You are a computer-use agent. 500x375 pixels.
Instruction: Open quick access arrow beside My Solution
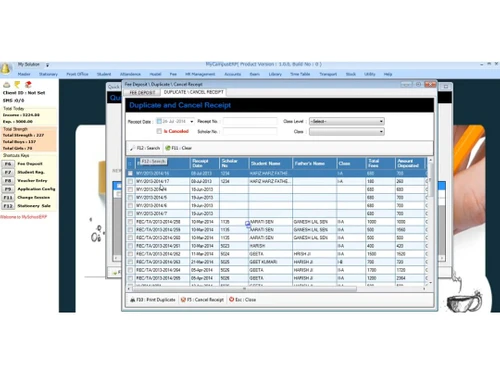(47, 65)
